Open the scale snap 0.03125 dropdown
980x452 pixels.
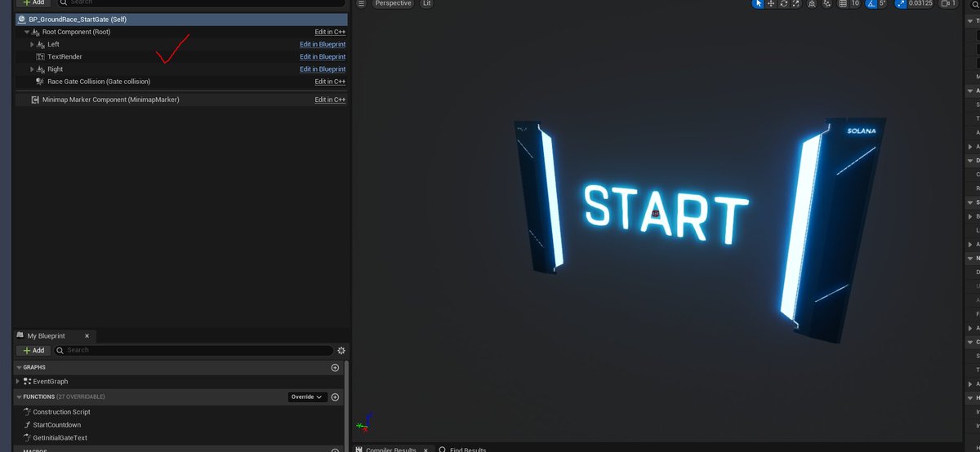[920, 3]
